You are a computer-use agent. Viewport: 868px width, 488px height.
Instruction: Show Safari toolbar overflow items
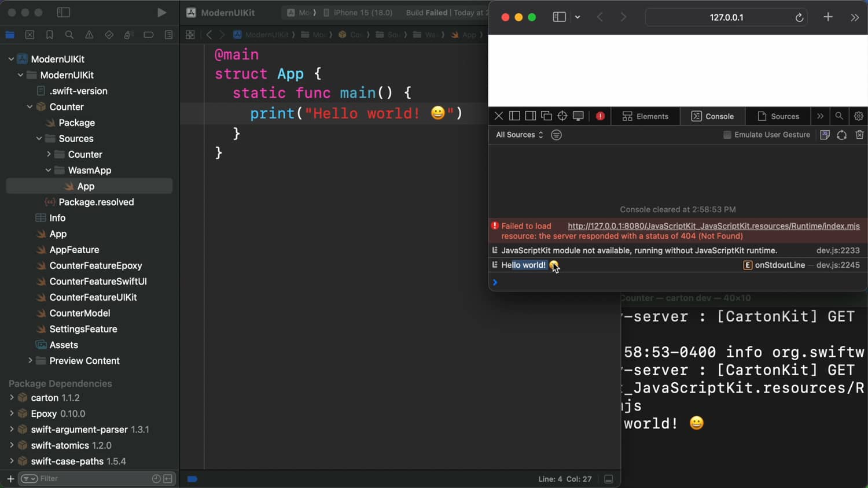click(x=855, y=17)
